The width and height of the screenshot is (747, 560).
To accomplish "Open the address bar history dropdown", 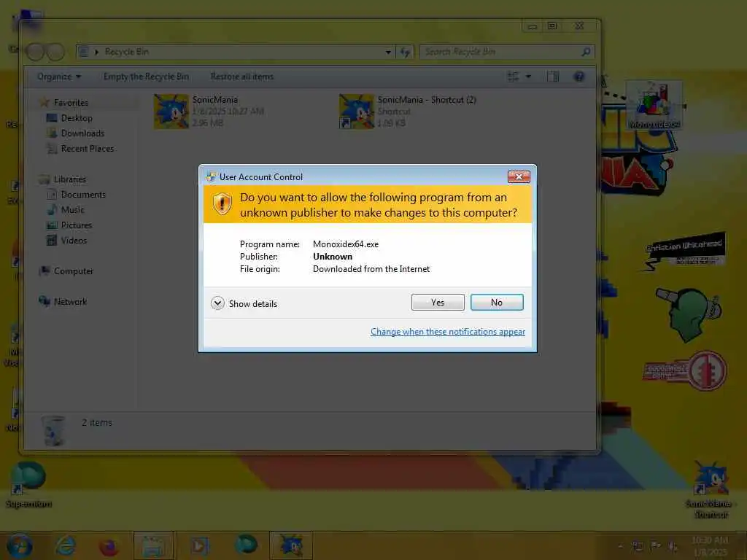I will [x=388, y=52].
